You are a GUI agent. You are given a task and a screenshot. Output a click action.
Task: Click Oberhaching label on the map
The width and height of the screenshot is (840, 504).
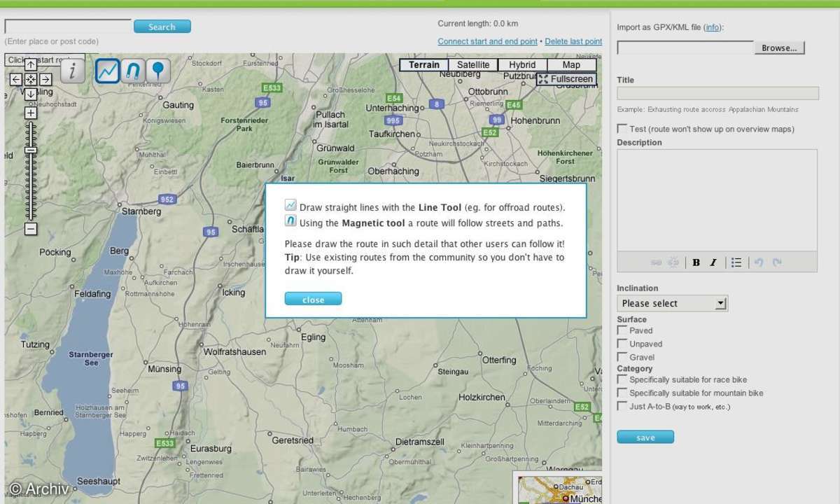393,171
